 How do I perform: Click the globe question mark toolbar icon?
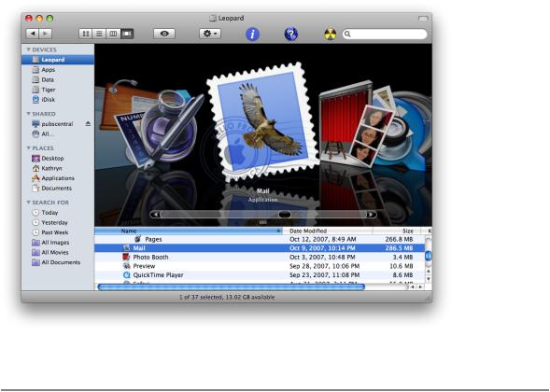click(291, 34)
